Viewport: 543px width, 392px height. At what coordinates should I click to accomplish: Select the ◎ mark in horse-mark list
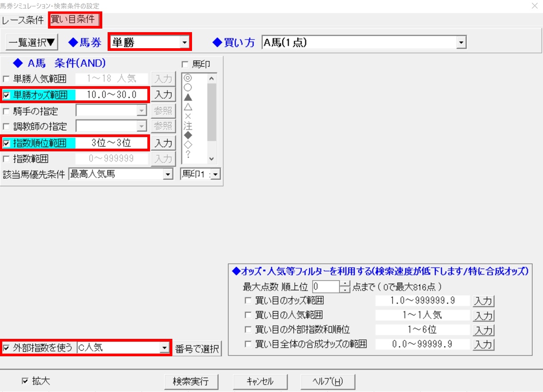point(188,78)
